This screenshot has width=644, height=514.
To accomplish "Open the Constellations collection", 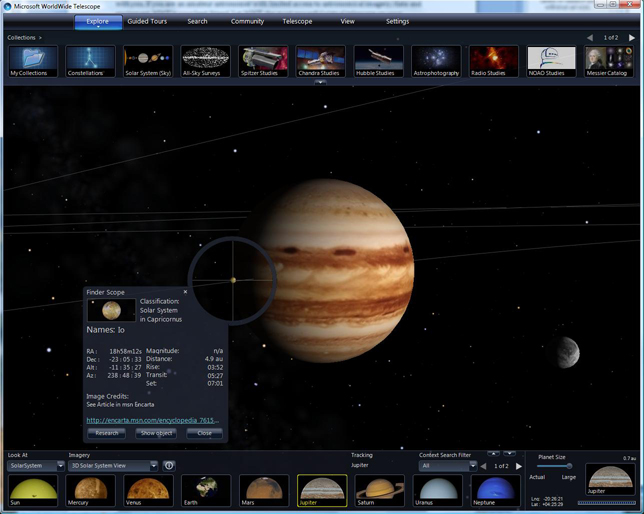I will pos(91,61).
